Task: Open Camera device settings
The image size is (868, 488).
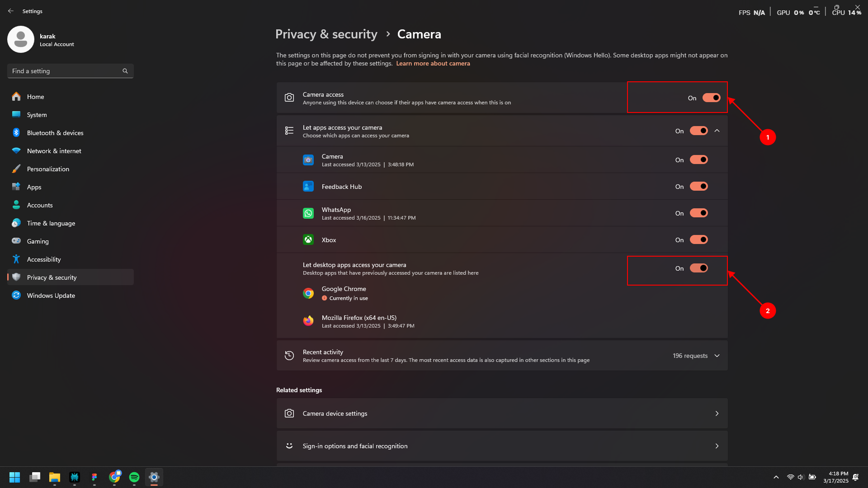Action: 502,413
